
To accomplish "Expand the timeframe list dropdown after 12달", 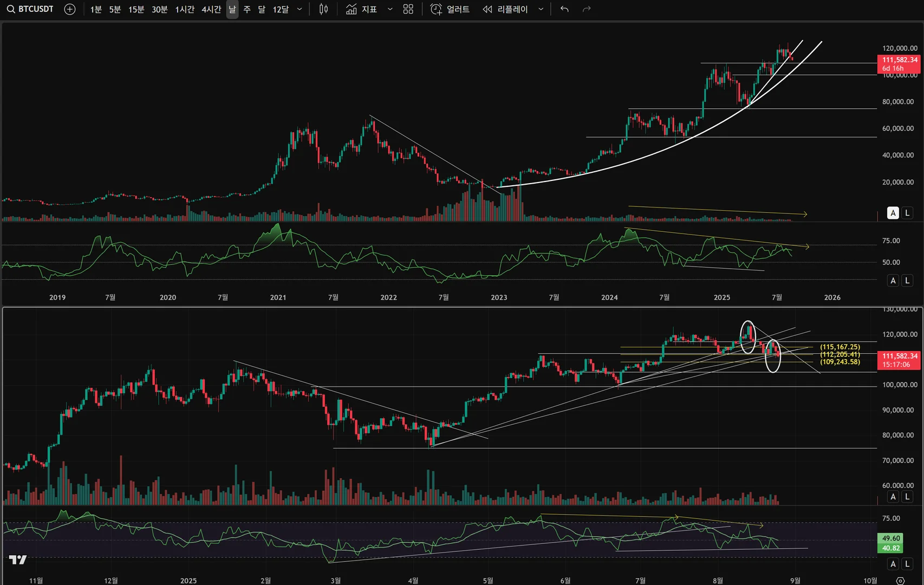I will pyautogui.click(x=300, y=9).
